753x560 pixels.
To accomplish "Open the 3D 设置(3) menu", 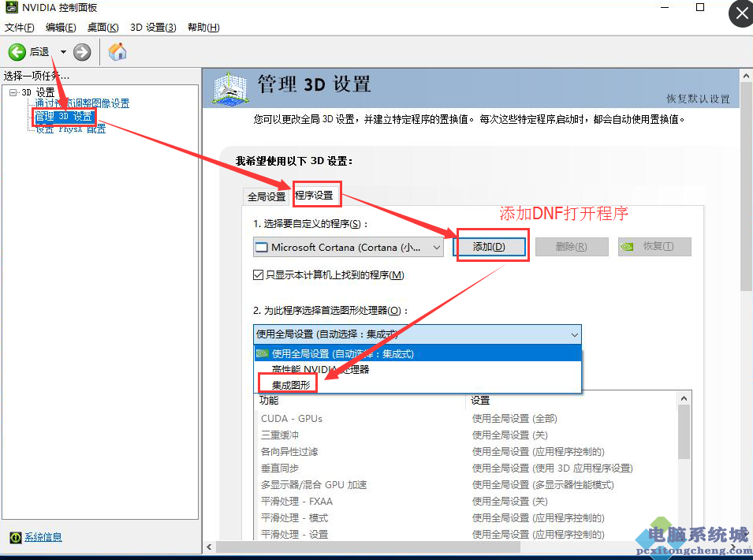I will click(153, 28).
